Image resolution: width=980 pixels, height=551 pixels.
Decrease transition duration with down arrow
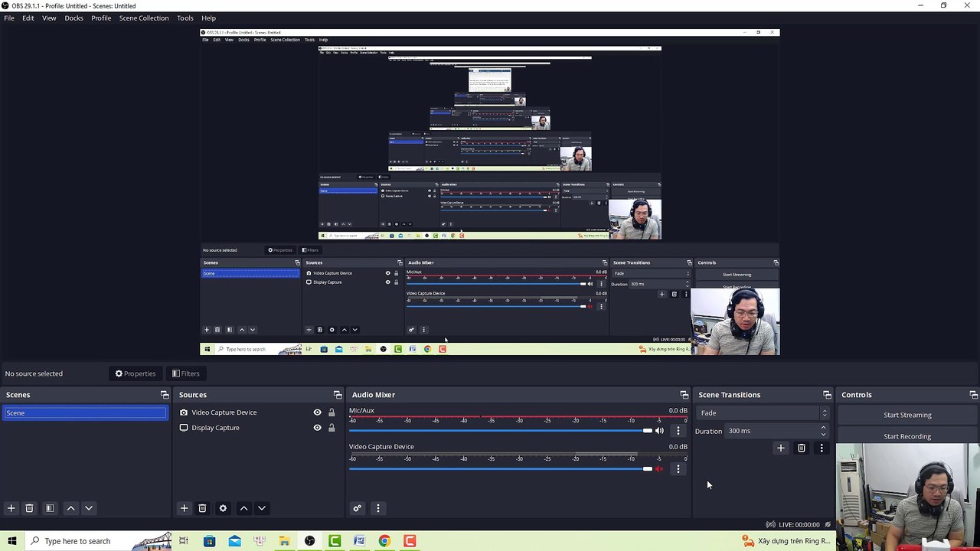click(823, 434)
